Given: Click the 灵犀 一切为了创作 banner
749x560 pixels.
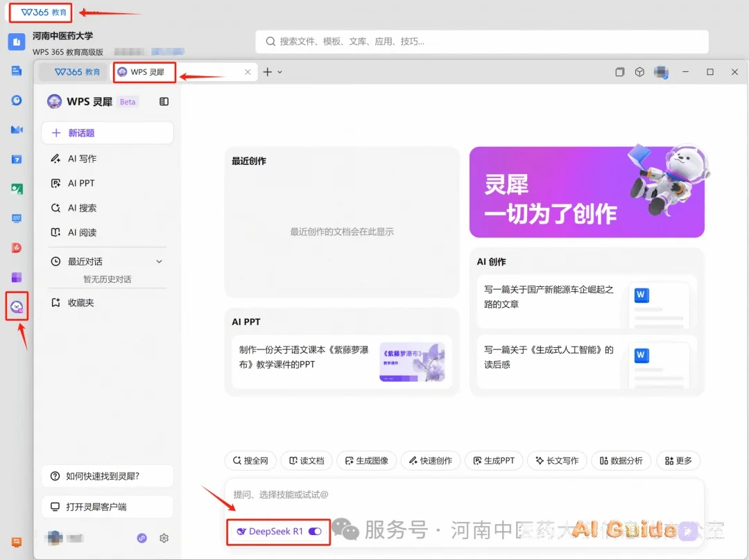Looking at the screenshot, I should (x=587, y=192).
